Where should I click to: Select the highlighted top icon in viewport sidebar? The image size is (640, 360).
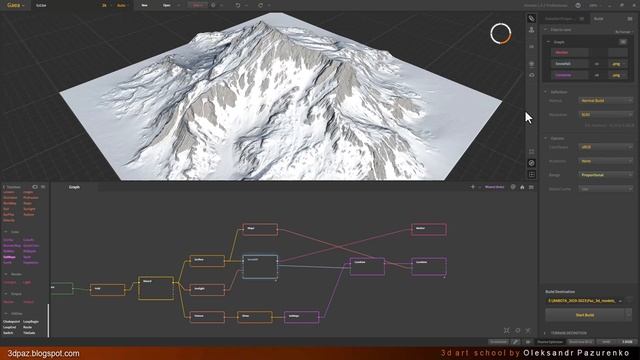531,18
